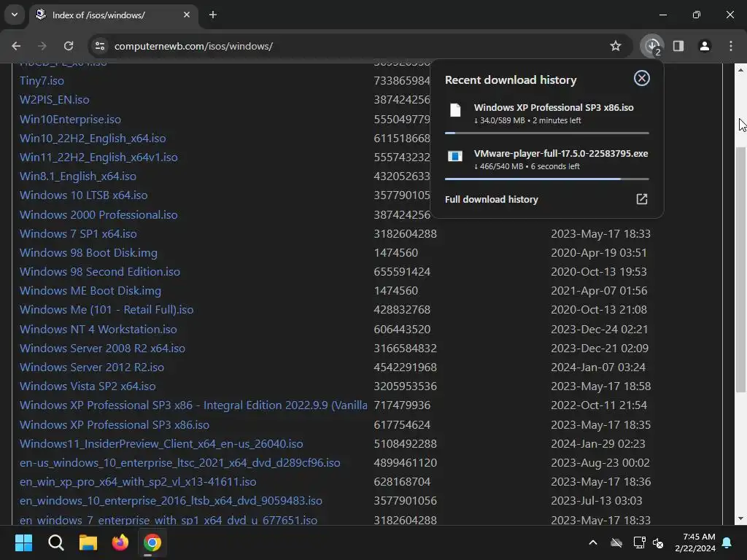Click the Chrome taskbar icon
This screenshot has width=747, height=560.
click(152, 542)
